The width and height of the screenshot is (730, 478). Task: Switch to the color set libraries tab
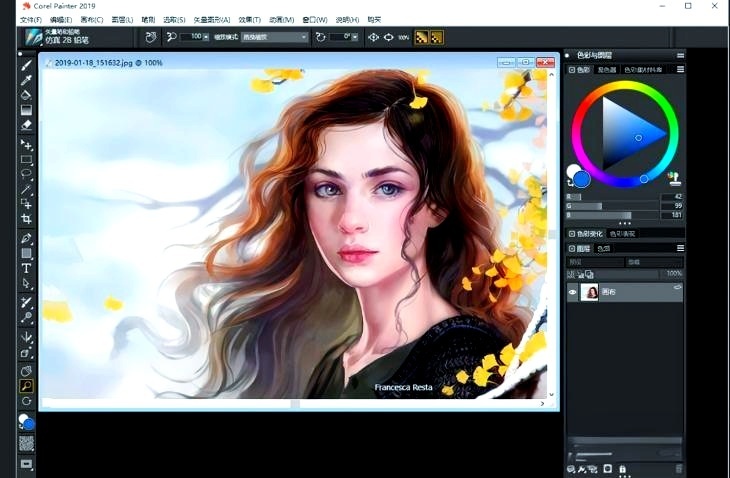click(x=642, y=69)
